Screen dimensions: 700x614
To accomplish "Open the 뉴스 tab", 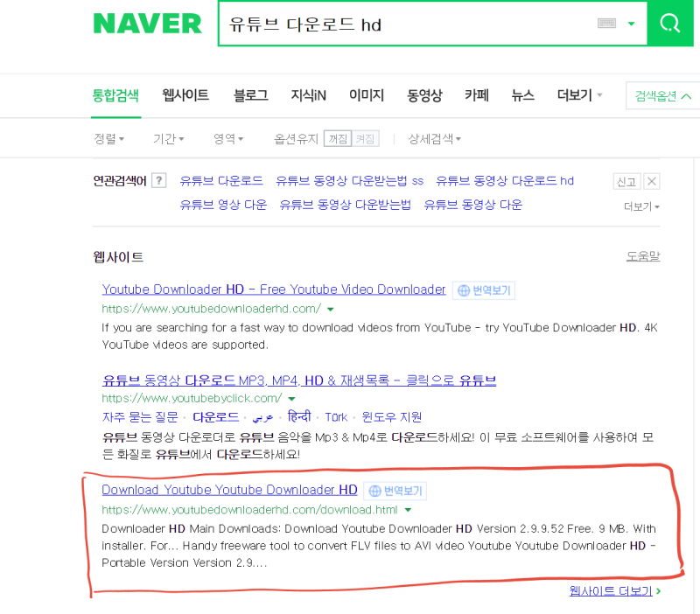I will [523, 95].
